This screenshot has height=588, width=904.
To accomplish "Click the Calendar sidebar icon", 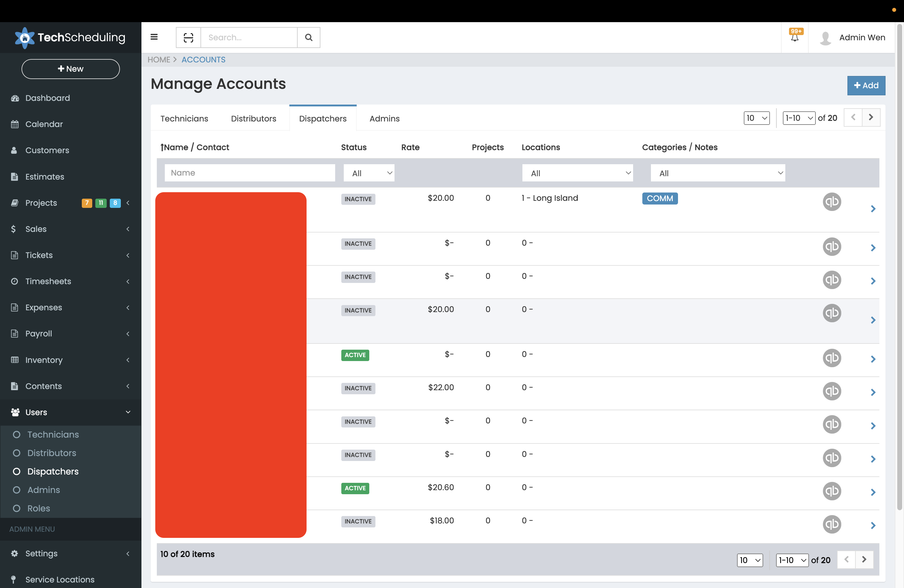I will [x=15, y=124].
